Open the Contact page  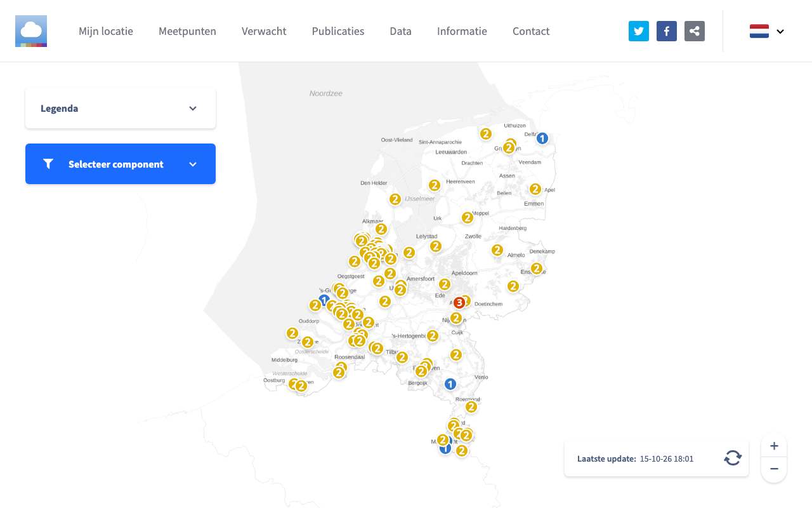[531, 31]
